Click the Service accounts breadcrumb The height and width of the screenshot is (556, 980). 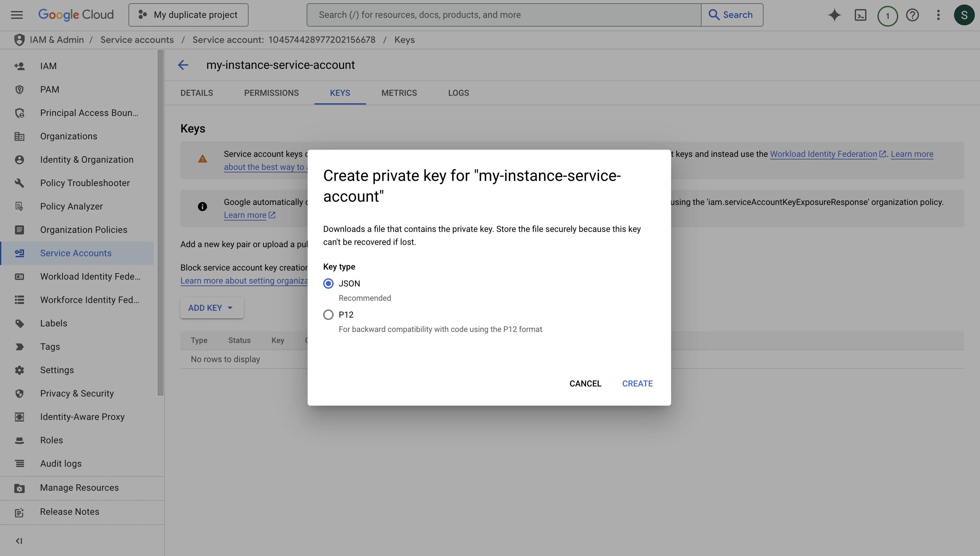point(137,40)
